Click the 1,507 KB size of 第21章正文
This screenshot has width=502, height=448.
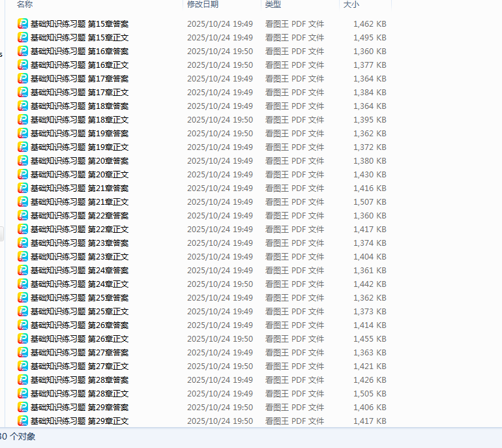(370, 202)
